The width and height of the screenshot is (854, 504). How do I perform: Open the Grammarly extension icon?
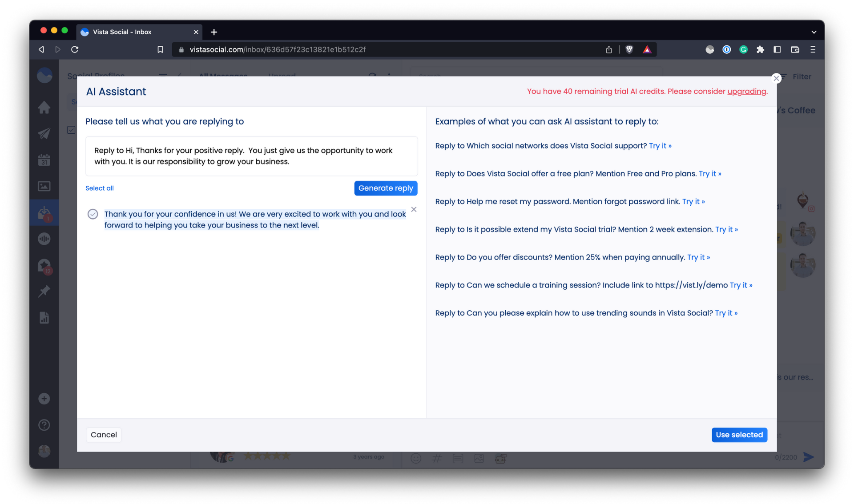click(743, 49)
